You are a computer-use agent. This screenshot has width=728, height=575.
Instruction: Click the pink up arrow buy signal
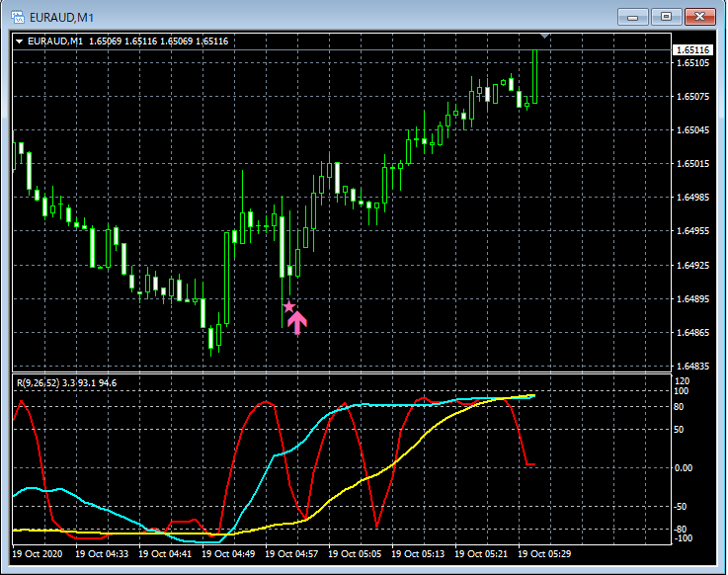(297, 323)
